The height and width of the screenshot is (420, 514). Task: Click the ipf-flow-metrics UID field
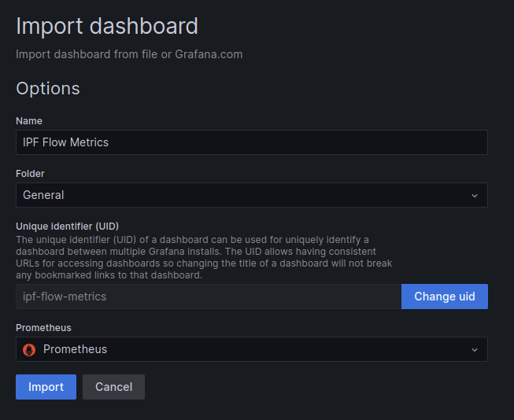[x=209, y=297]
